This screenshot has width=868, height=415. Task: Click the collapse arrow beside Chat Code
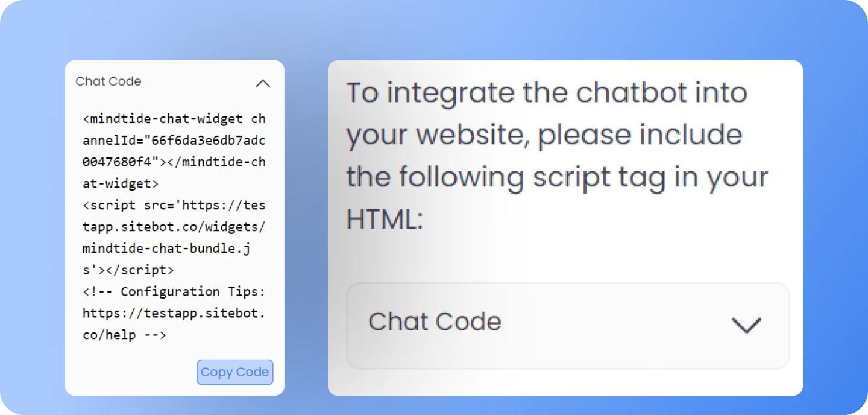(263, 83)
